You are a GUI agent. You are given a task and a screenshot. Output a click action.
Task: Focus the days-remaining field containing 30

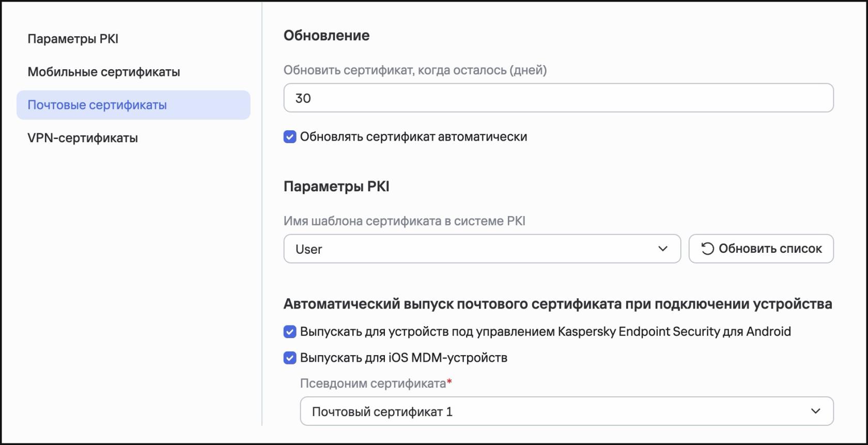point(559,98)
